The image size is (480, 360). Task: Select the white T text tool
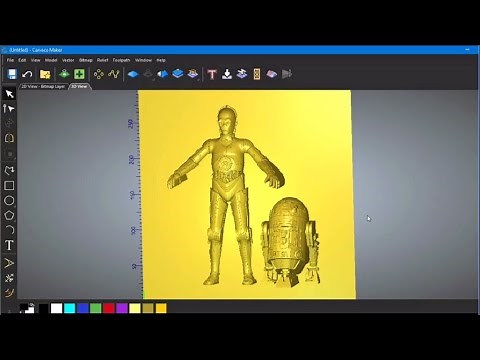point(9,245)
